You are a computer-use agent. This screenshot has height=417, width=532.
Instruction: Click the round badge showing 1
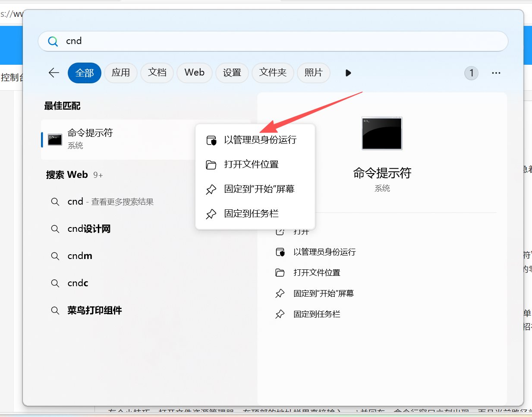coord(471,73)
